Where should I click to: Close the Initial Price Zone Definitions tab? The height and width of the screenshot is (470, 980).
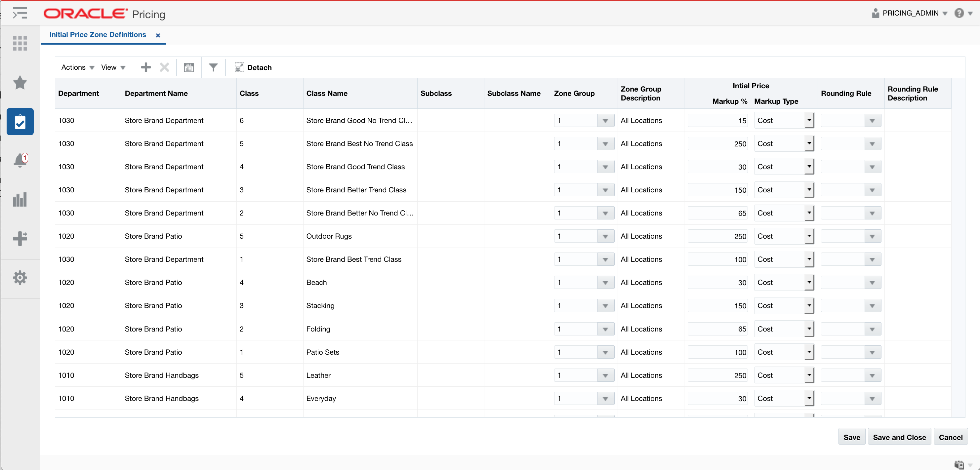(158, 35)
